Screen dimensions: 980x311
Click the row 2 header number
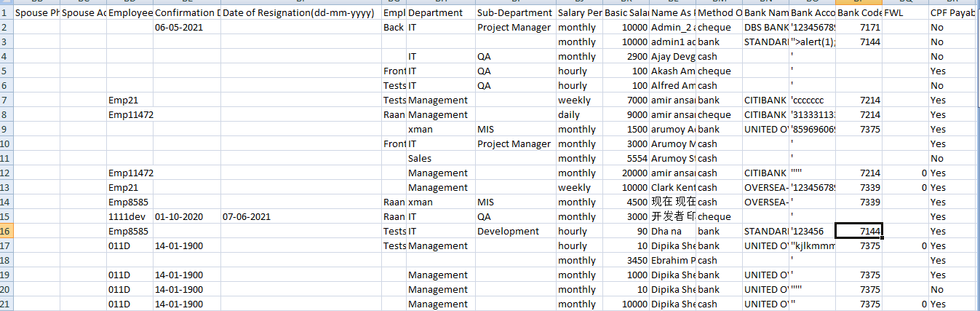coord(7,27)
